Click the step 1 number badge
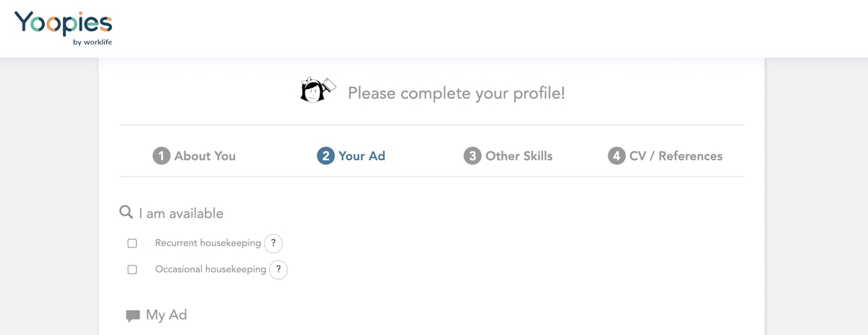Viewport: 868px width, 335px height. [x=161, y=156]
